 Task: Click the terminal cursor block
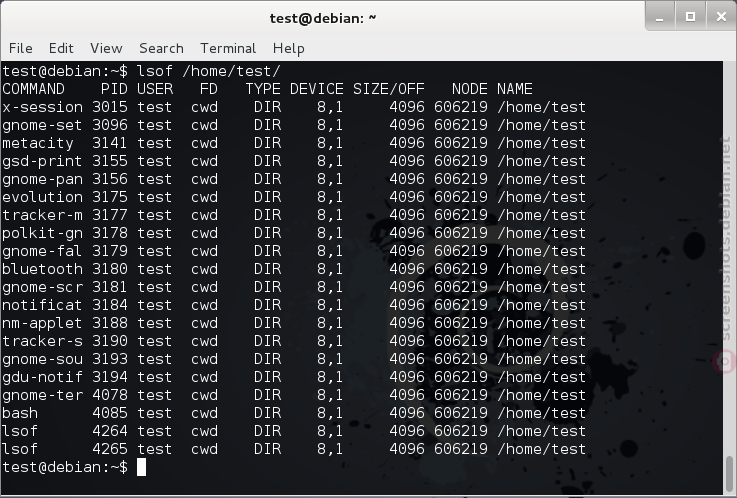pos(141,467)
